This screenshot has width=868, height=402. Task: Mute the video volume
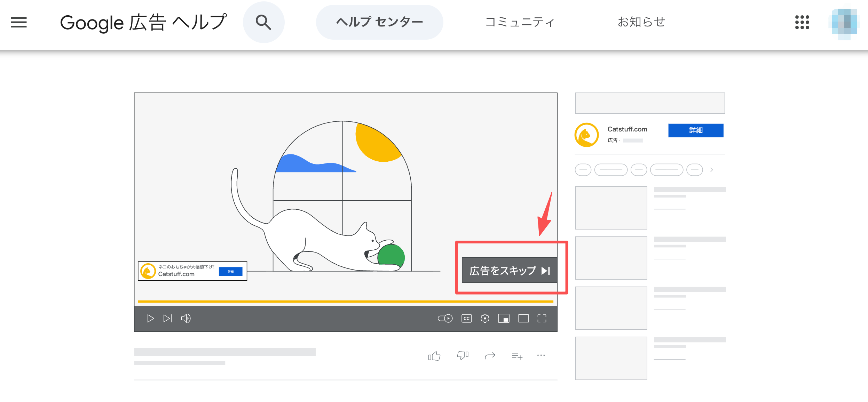coord(186,319)
